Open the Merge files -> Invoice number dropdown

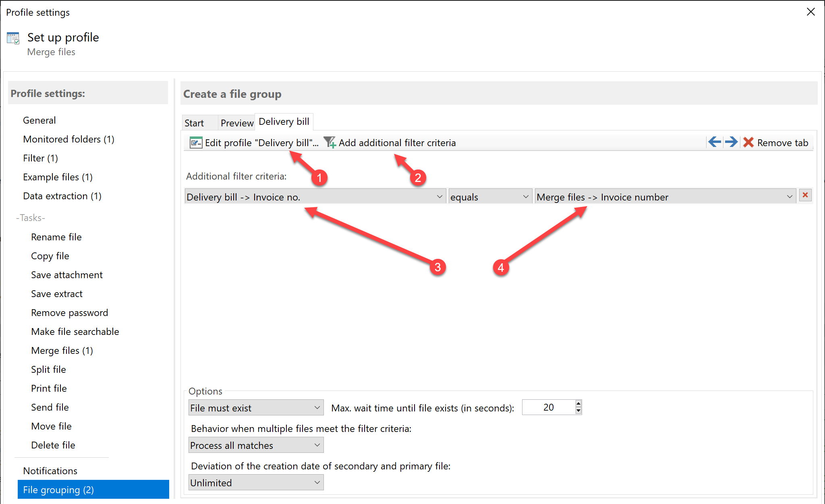[790, 196]
